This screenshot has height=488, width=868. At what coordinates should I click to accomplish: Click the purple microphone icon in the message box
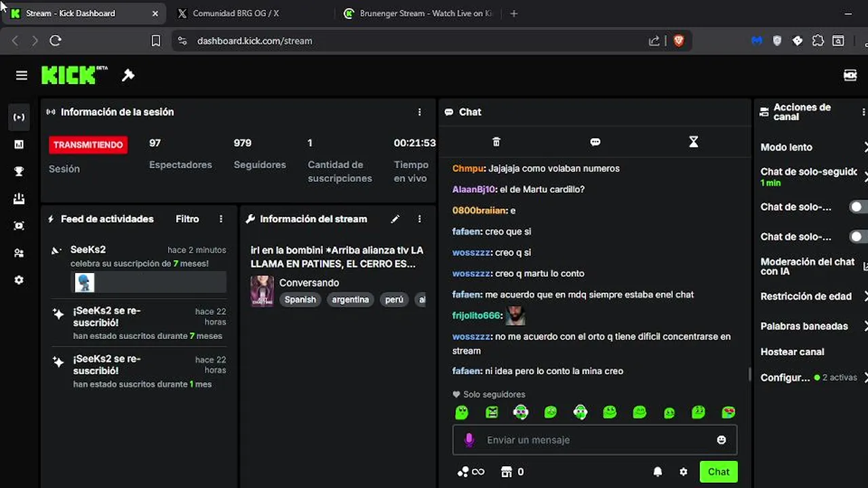[x=469, y=440]
